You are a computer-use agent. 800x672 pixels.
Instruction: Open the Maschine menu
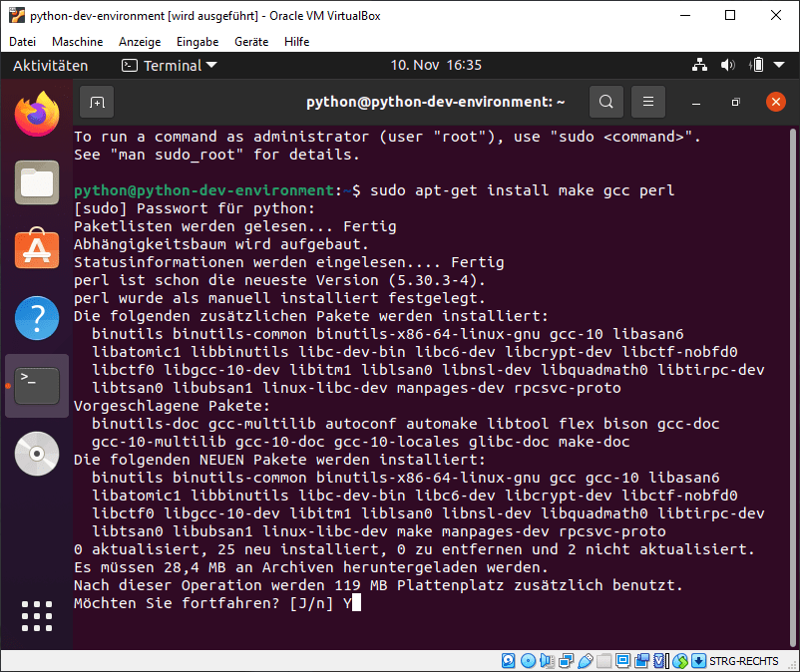77,42
